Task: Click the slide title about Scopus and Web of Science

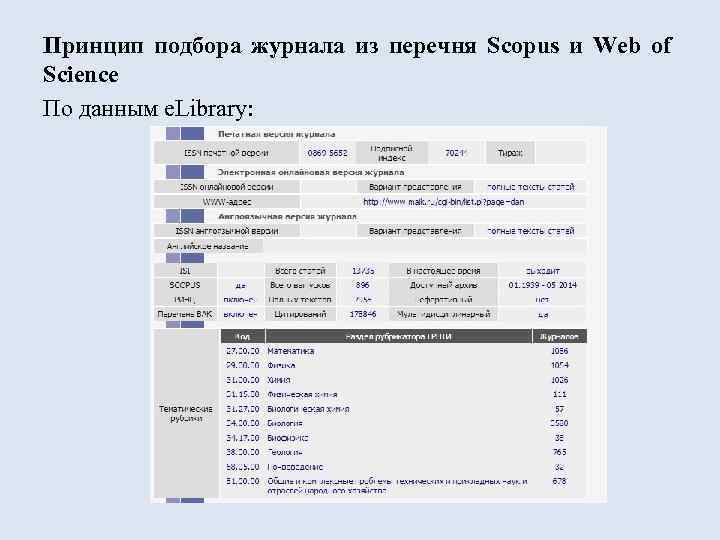Action: point(357,60)
